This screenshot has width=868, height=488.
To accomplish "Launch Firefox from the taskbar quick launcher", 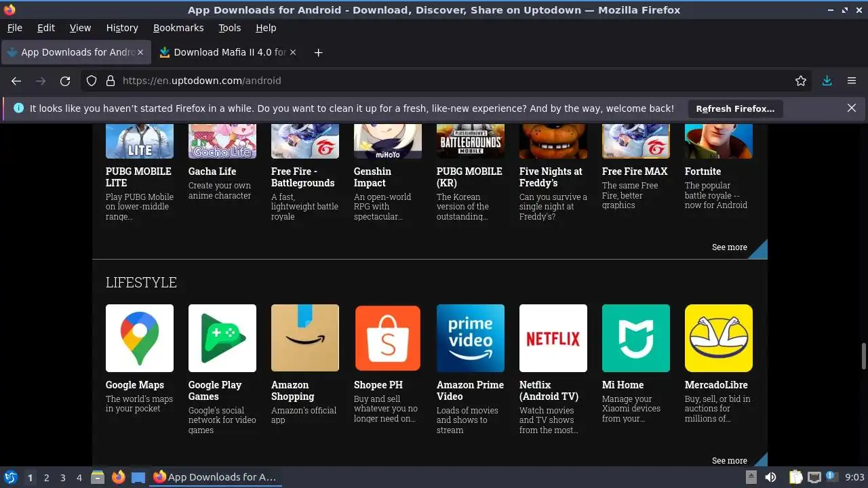I will click(x=118, y=477).
